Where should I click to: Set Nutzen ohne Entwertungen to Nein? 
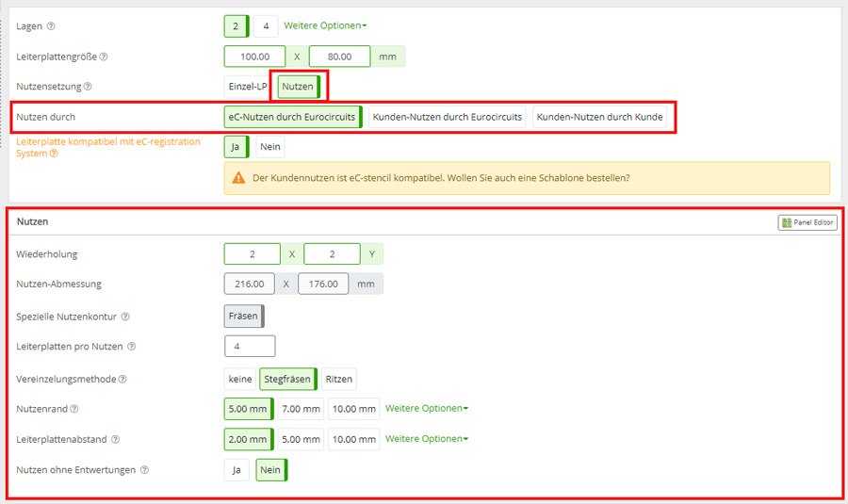coord(271,470)
